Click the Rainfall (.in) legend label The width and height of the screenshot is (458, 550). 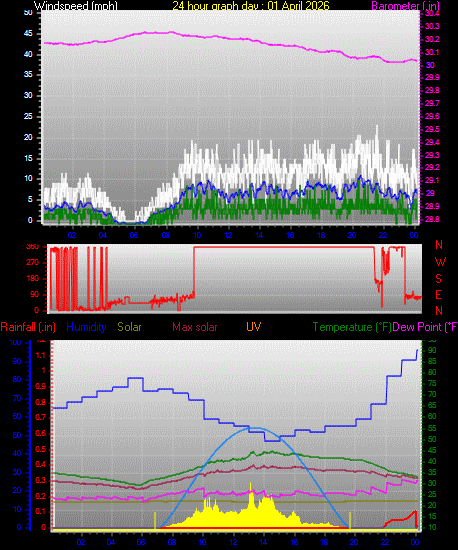(28, 327)
